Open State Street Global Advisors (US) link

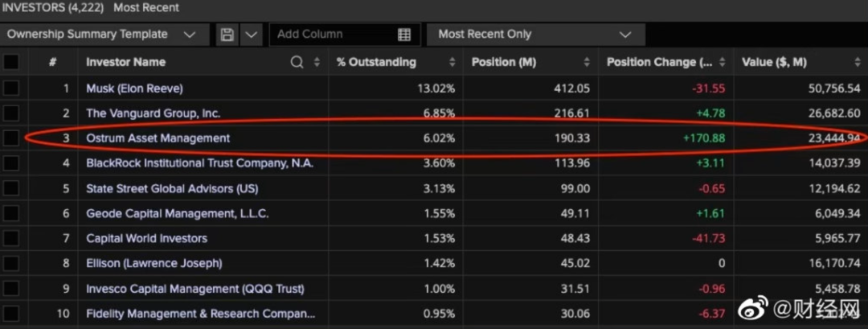point(172,188)
